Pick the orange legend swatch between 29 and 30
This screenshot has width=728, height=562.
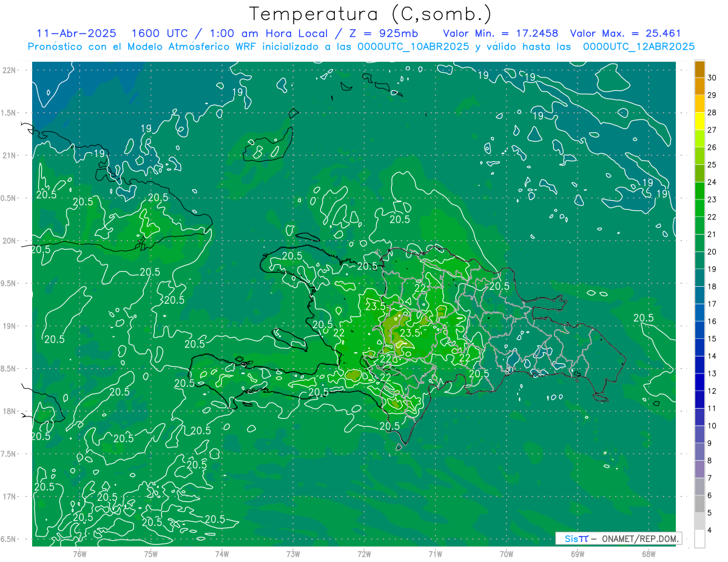click(700, 86)
